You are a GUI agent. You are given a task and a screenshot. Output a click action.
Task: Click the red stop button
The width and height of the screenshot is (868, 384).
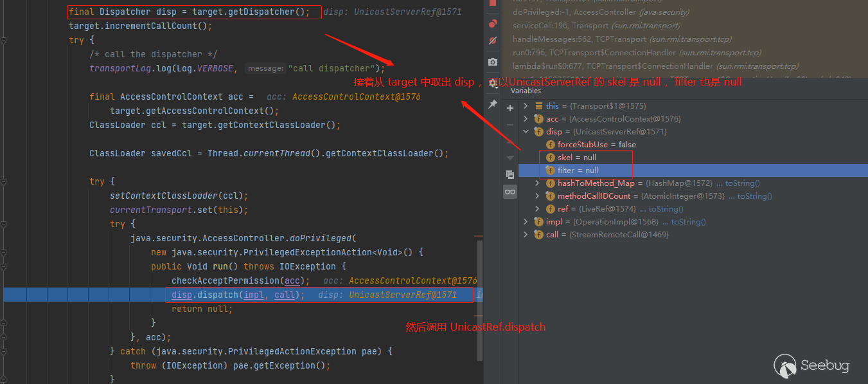click(493, 3)
